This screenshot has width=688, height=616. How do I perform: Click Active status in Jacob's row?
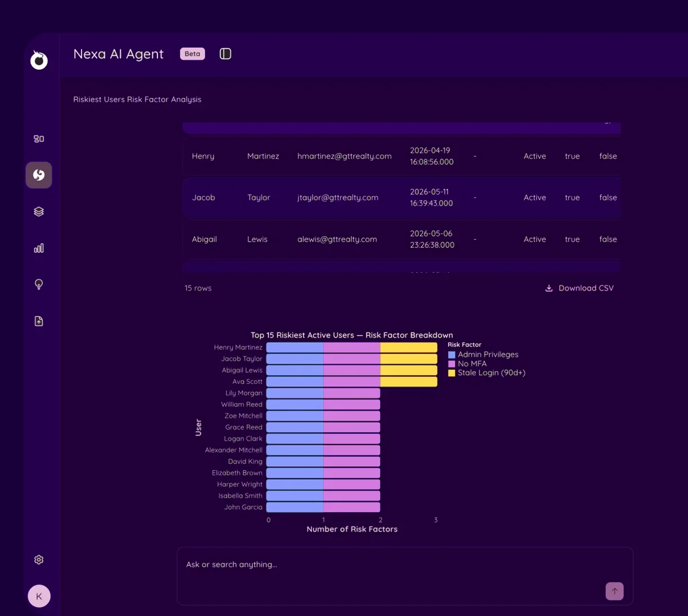pyautogui.click(x=535, y=198)
